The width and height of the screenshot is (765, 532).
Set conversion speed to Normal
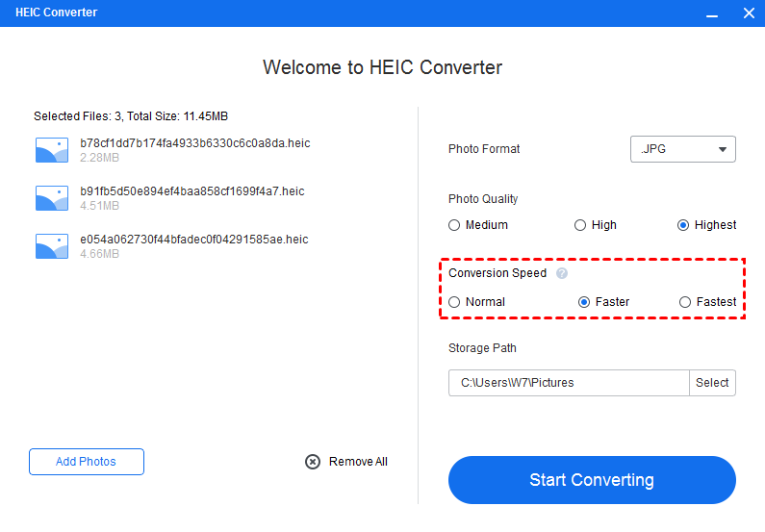(455, 302)
